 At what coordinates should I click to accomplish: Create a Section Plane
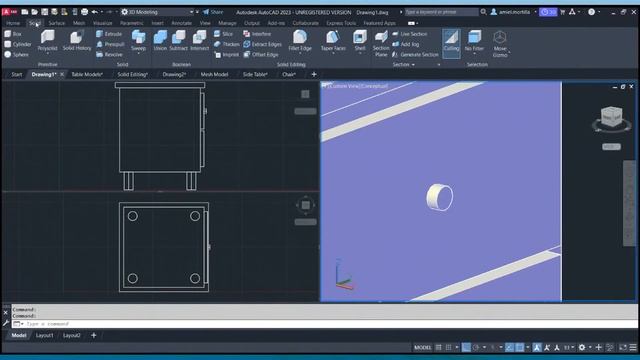pos(381,43)
